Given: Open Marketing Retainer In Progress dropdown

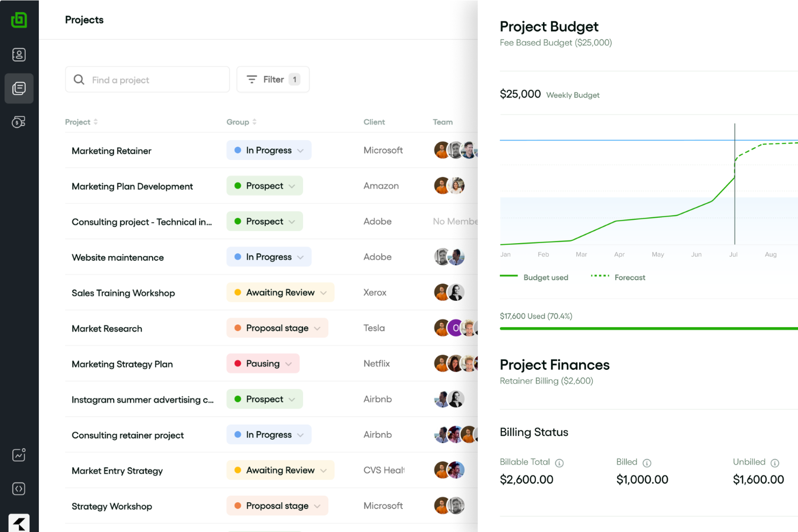Looking at the screenshot, I should point(269,150).
